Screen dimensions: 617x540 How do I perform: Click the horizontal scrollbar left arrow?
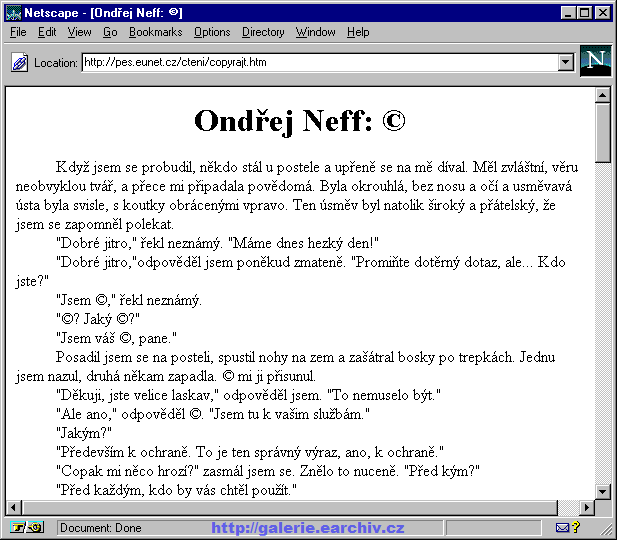tap(13, 507)
